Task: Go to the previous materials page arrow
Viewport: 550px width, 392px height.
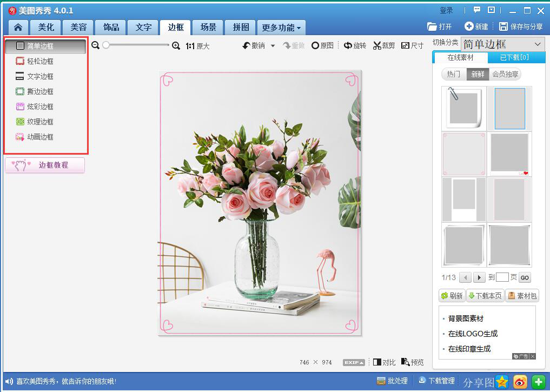Action: click(465, 278)
